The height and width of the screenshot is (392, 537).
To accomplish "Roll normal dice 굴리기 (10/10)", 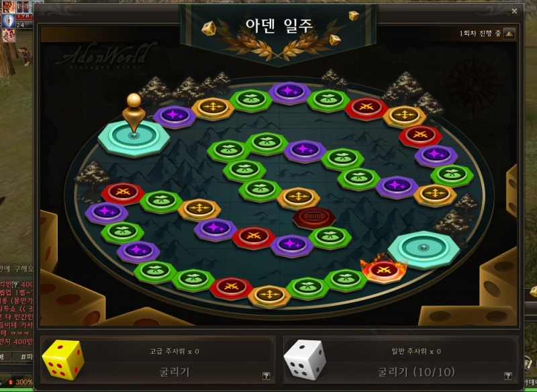I will coord(416,372).
